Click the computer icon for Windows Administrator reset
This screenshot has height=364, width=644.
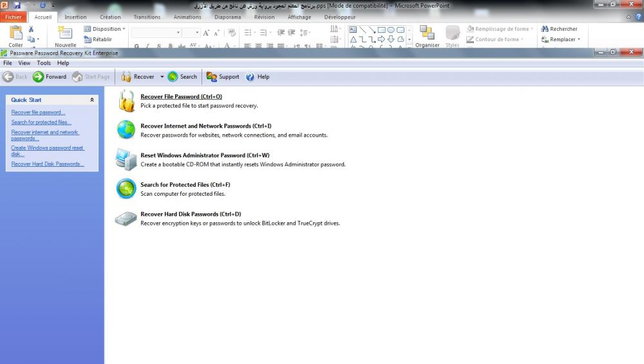point(126,159)
